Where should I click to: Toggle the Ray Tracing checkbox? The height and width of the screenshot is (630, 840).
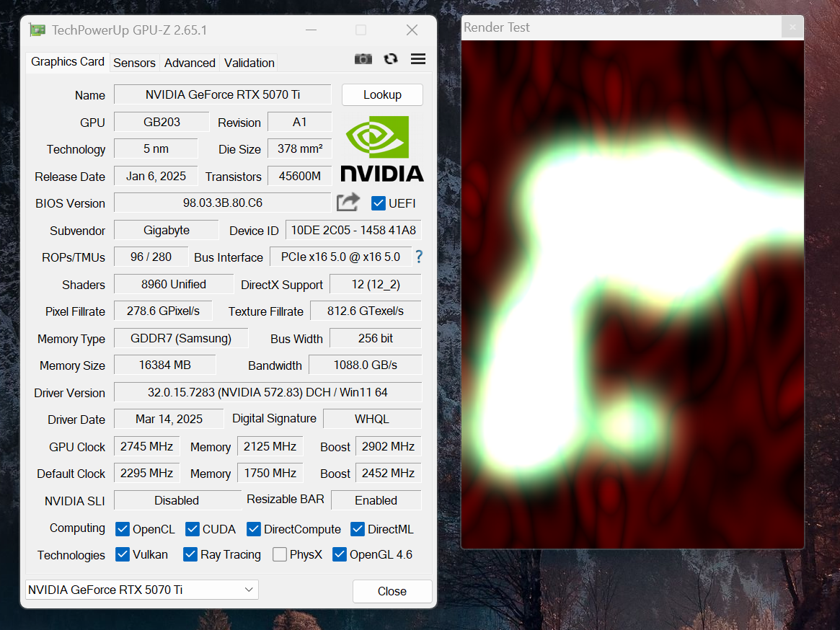(190, 554)
